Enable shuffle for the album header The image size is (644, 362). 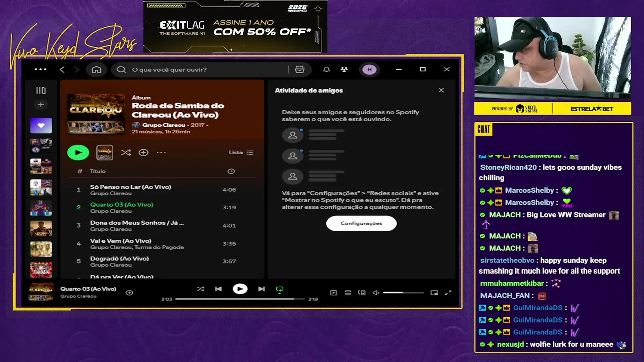point(126,153)
